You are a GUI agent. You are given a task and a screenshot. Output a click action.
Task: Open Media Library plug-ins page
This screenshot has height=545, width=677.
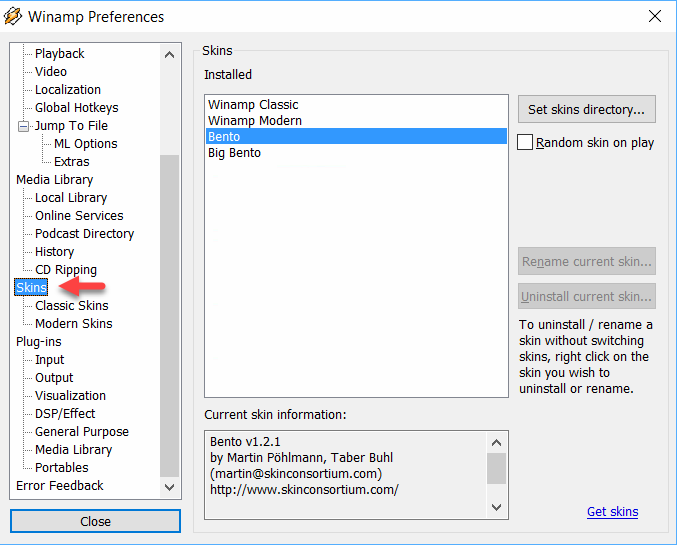point(73,450)
